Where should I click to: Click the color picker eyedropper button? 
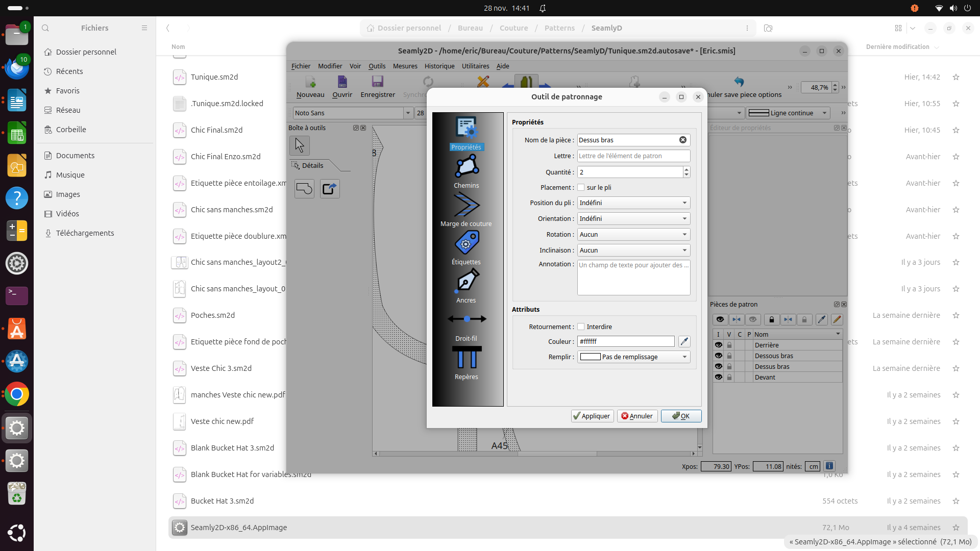684,342
